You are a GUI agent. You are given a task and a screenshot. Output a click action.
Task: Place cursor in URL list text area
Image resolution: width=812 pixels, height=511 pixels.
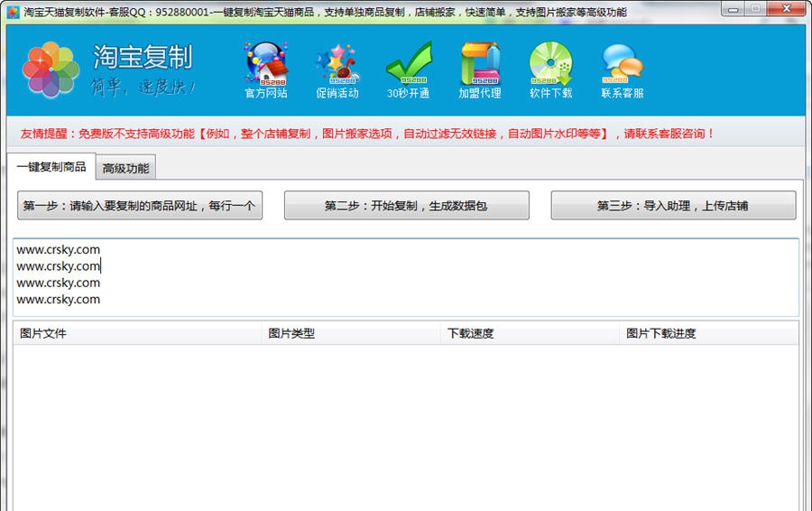[406, 277]
